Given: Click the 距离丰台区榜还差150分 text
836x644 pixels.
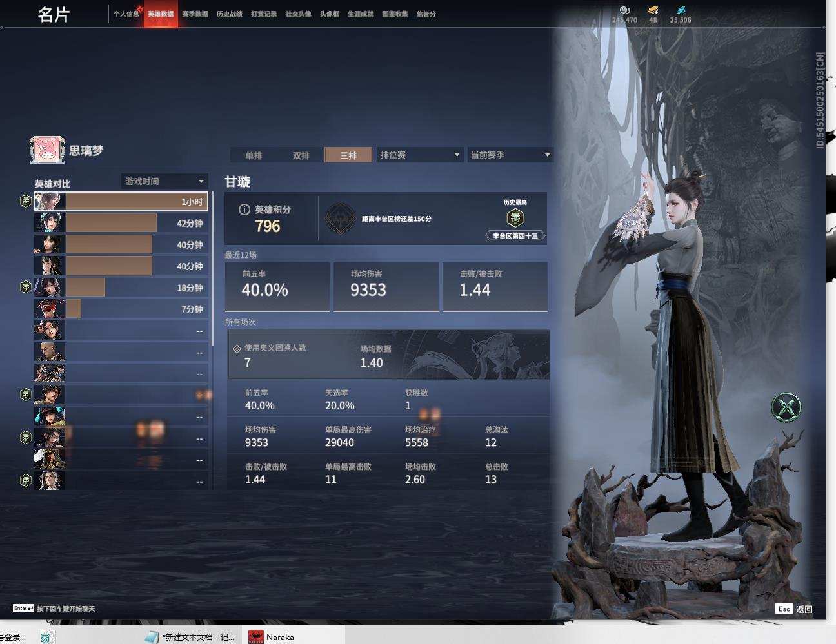Looking at the screenshot, I should (x=397, y=219).
